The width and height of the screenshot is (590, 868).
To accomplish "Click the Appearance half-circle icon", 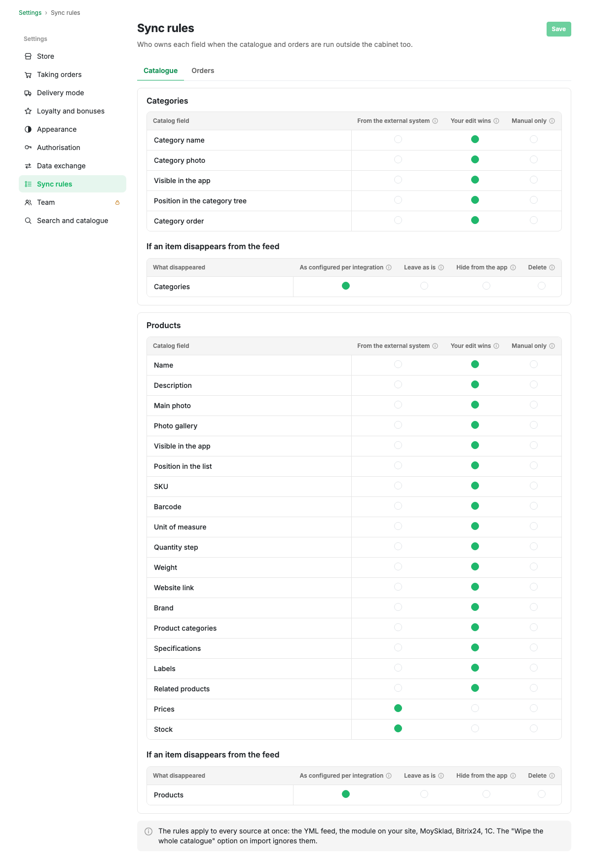I will click(x=28, y=129).
